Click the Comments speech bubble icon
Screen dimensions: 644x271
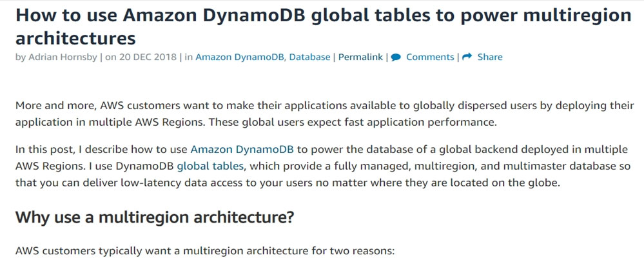click(x=396, y=57)
